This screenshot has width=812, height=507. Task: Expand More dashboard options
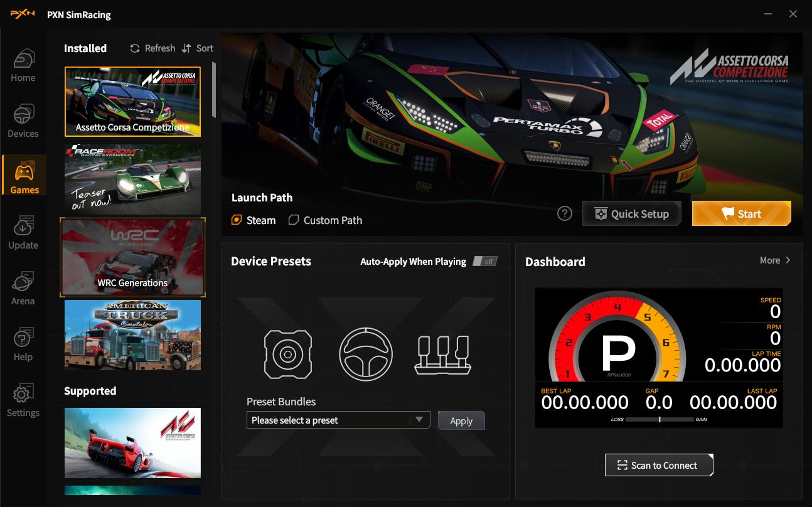pos(775,260)
